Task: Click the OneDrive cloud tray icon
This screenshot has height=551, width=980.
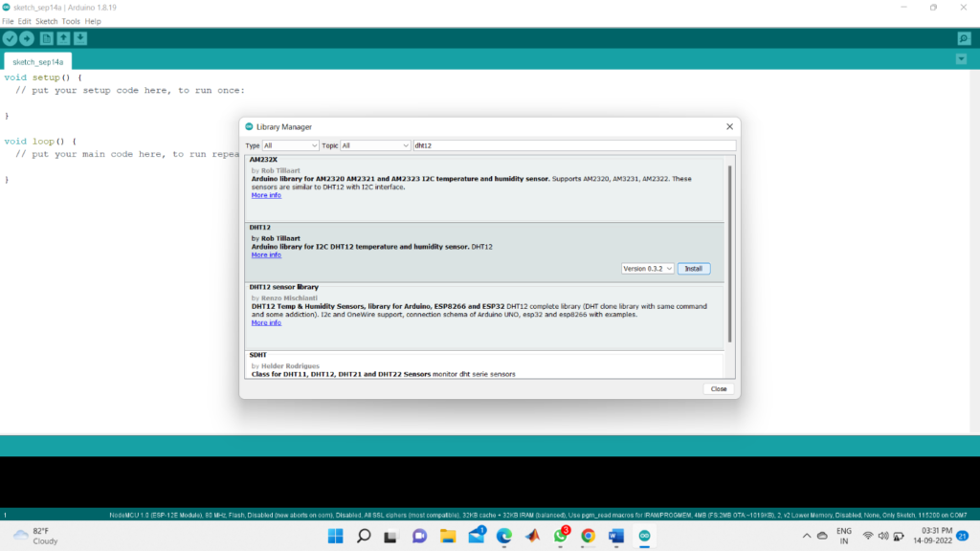Action: (x=822, y=536)
